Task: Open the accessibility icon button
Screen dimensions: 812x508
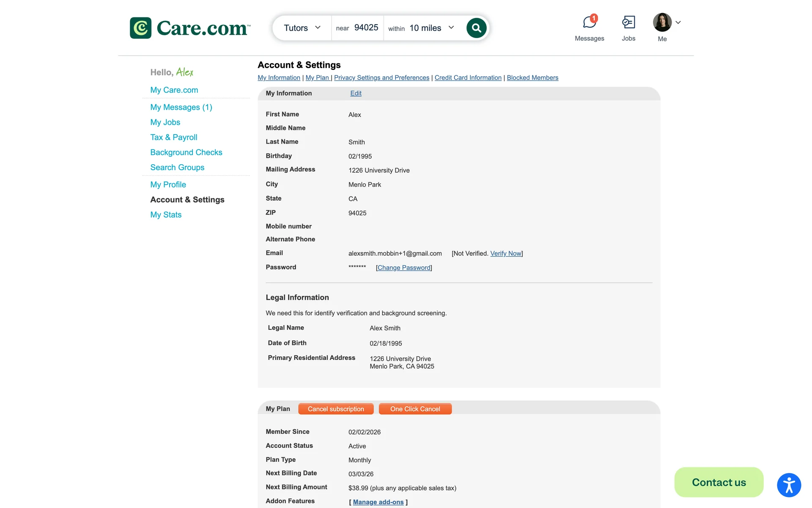Action: pos(789,485)
